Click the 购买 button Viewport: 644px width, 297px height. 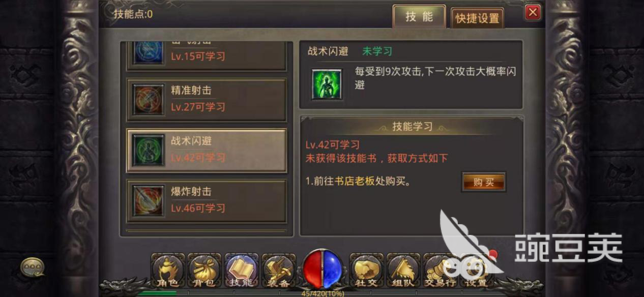coord(483,182)
